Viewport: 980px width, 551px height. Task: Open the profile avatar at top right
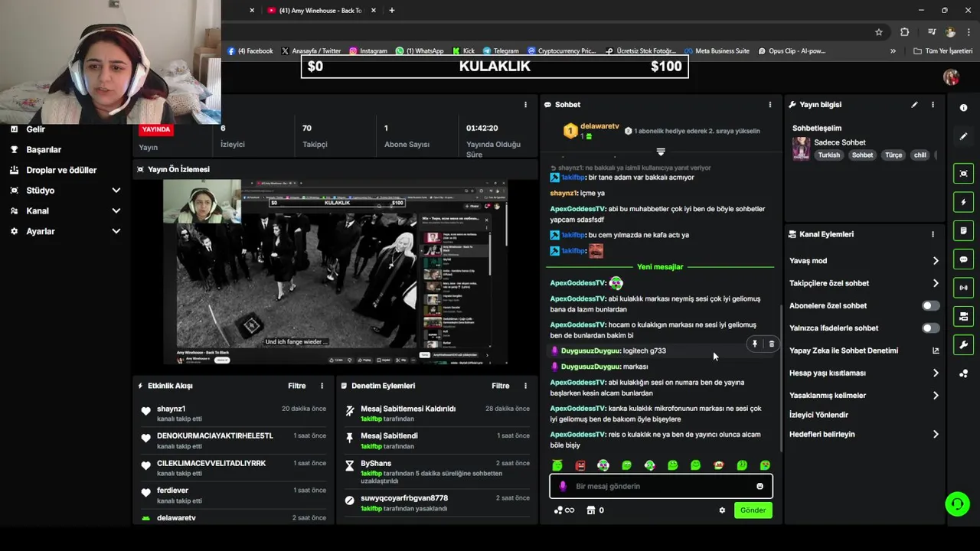coord(951,77)
